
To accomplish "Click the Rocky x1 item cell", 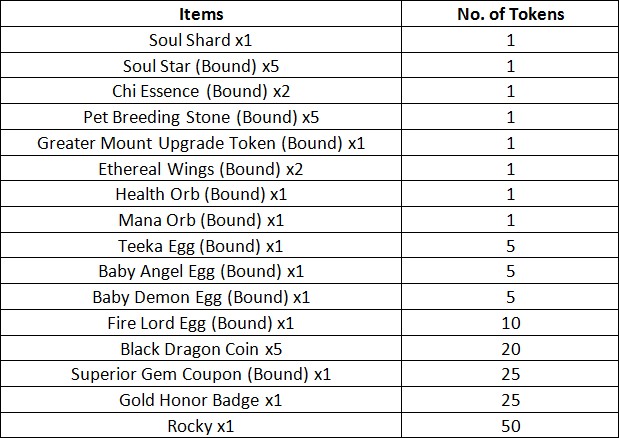I will click(201, 426).
